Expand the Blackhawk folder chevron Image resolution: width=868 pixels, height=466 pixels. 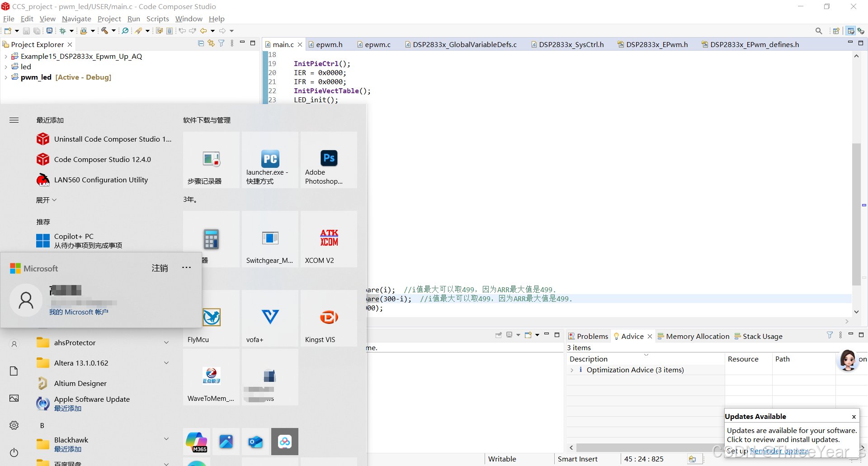(166, 439)
